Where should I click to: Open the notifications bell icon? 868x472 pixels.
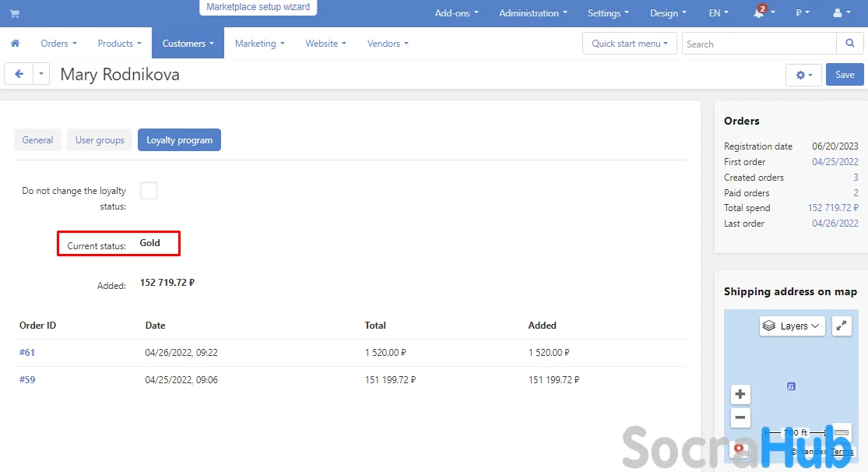tap(759, 13)
